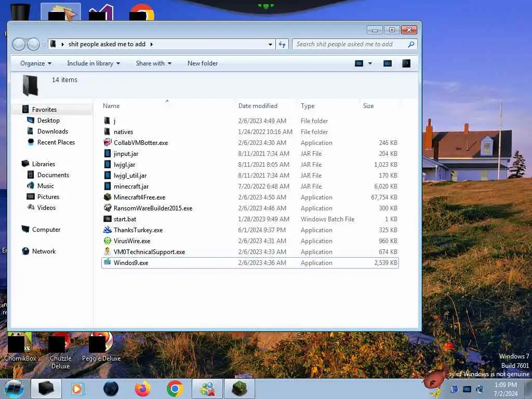Expand the view options arrow

(370, 63)
